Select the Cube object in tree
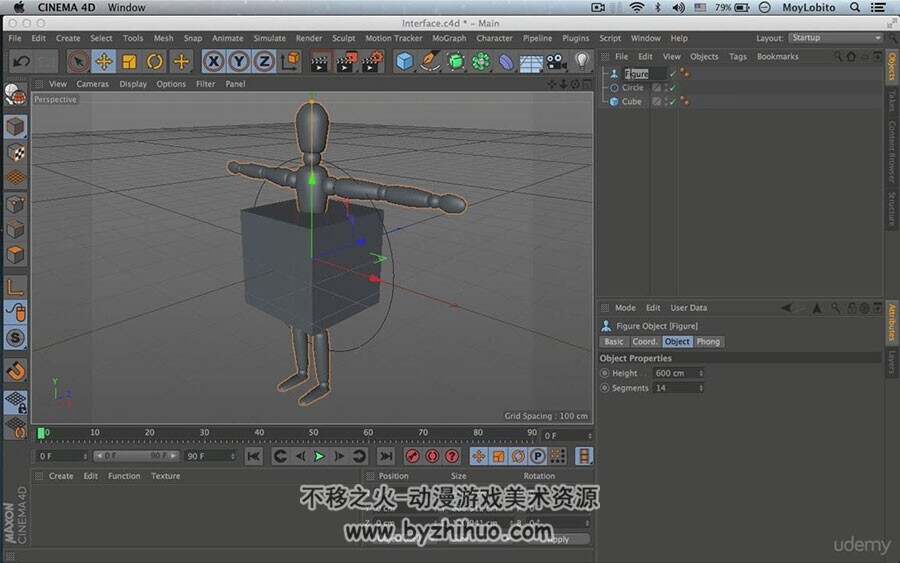The width and height of the screenshot is (900, 563). [631, 102]
